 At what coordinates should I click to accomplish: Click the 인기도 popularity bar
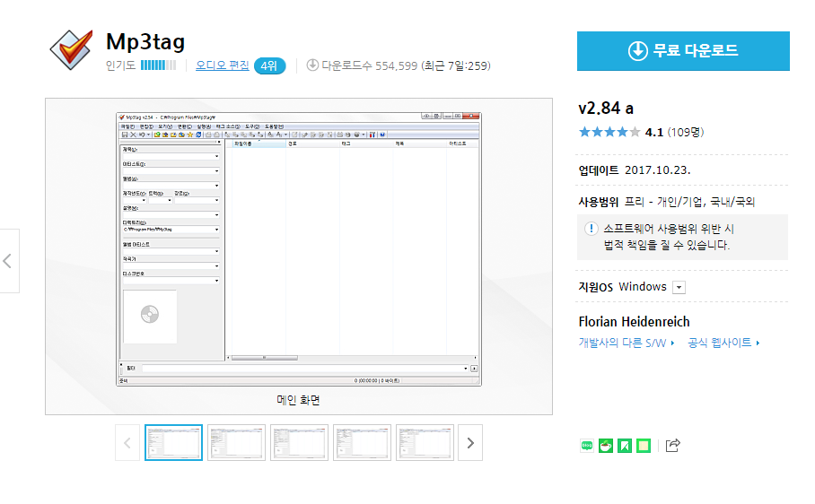click(x=159, y=65)
